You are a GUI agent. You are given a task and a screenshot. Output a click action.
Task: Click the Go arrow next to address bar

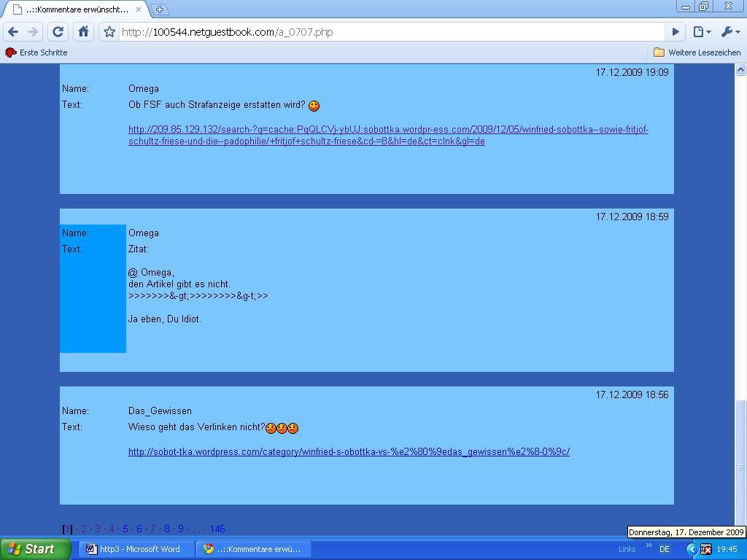[676, 31]
